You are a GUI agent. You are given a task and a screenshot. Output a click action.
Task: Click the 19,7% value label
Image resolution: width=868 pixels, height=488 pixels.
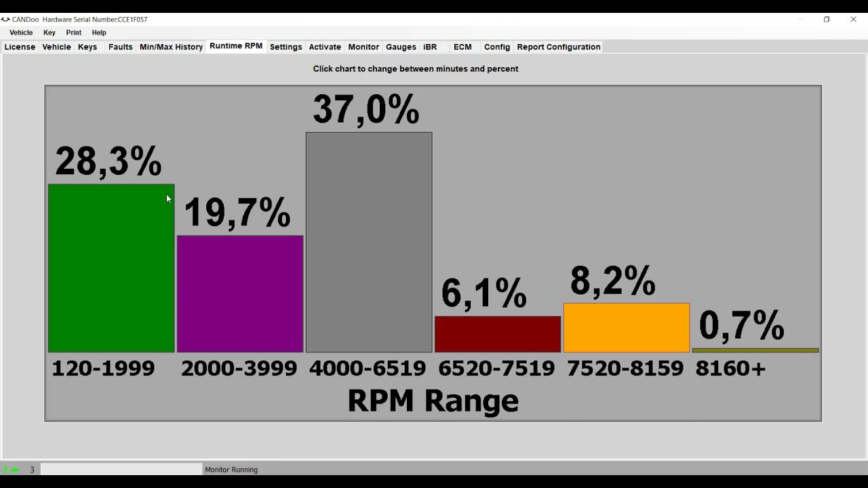tap(237, 212)
